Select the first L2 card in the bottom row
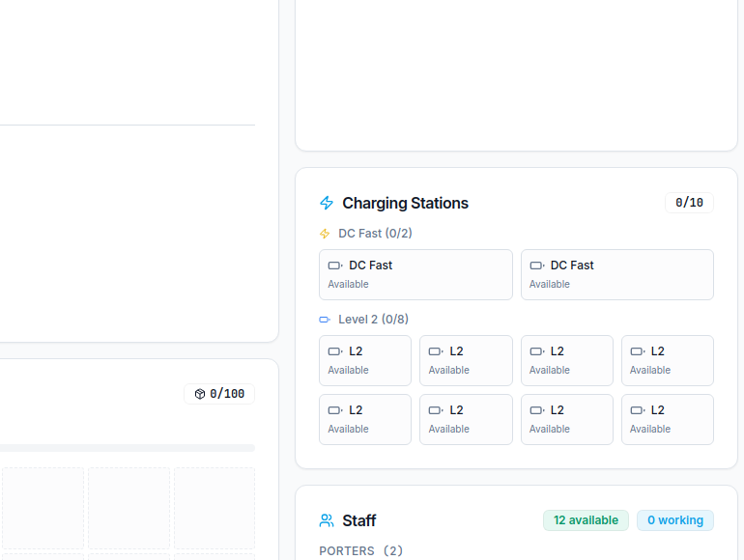The width and height of the screenshot is (744, 560). coord(365,419)
